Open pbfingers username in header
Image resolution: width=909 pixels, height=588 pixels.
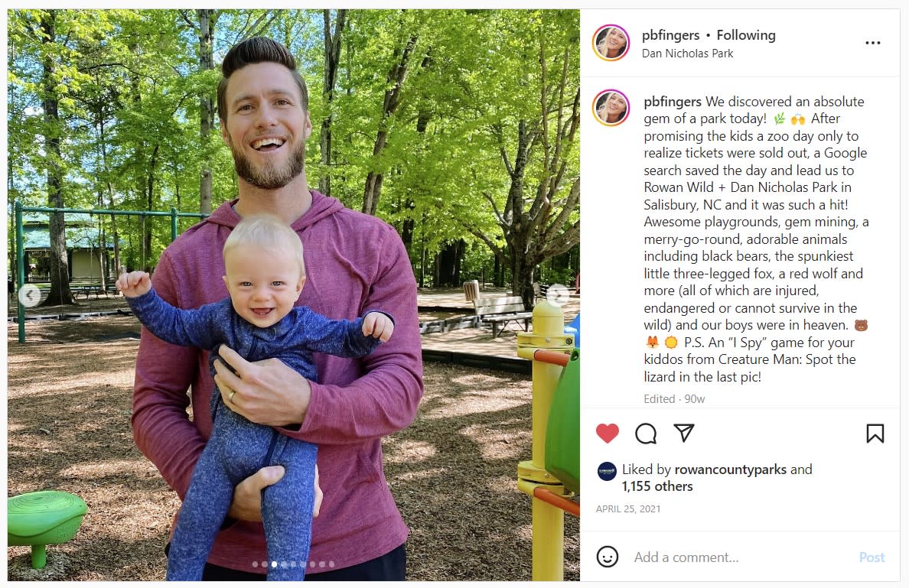point(670,35)
